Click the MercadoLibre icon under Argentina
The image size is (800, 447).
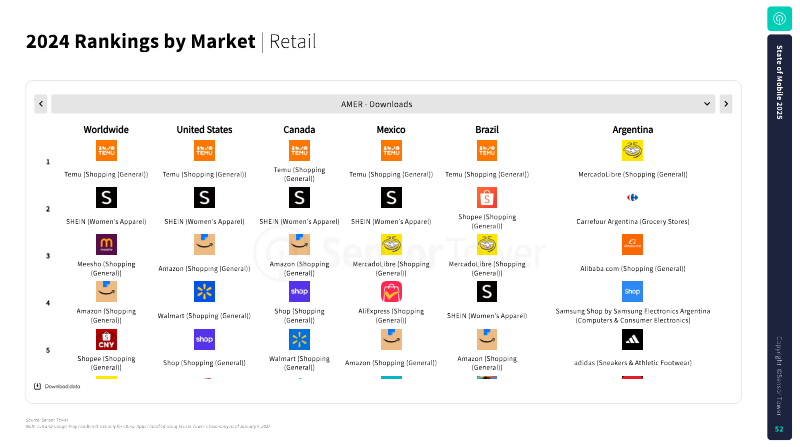(632, 151)
